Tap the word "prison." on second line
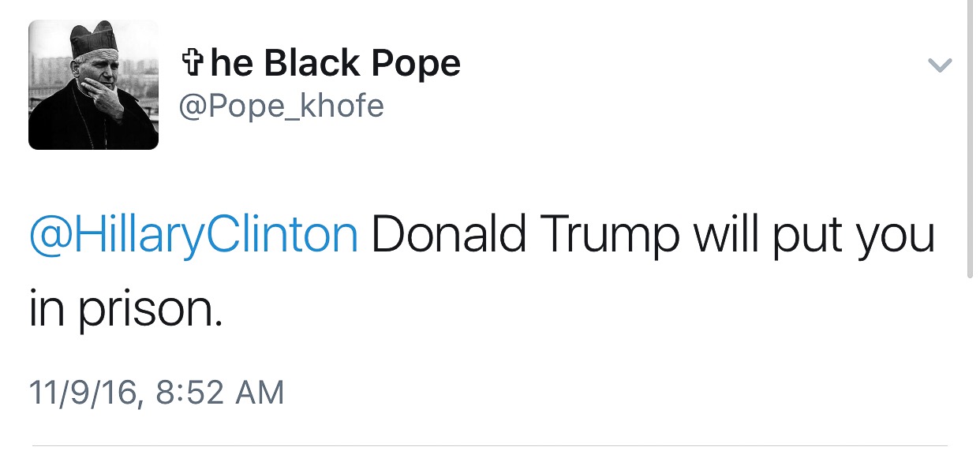The image size is (980, 458). tap(150, 310)
